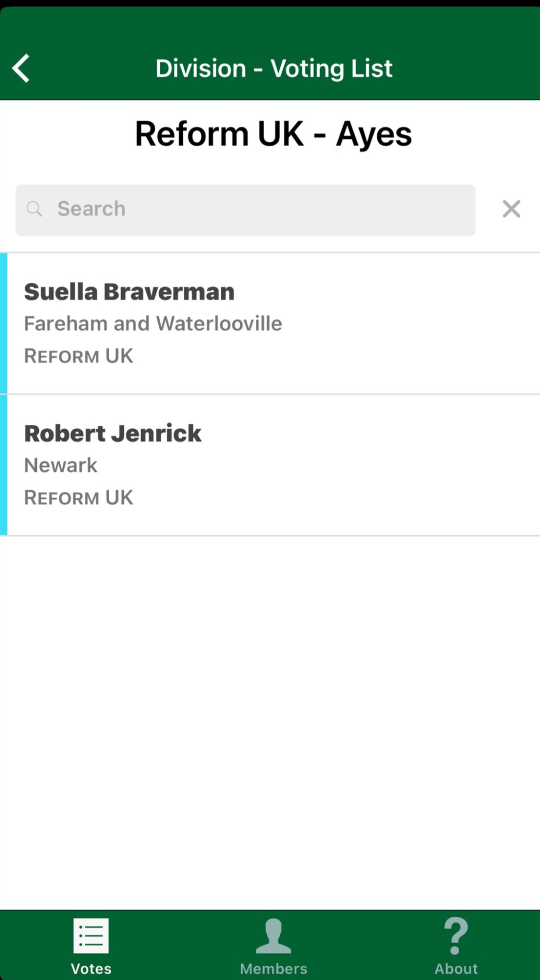The image size is (540, 980).
Task: Tap the Reform UK - Ayes heading
Action: pos(273,134)
